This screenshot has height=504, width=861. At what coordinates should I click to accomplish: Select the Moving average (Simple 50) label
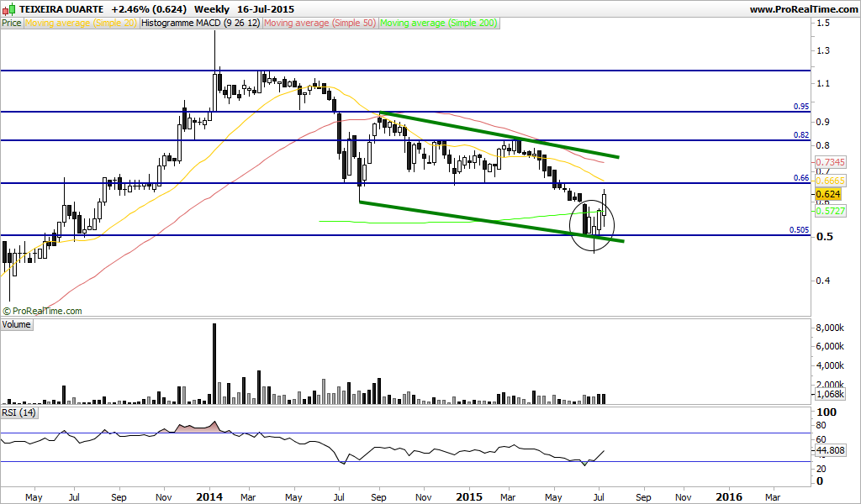[320, 23]
